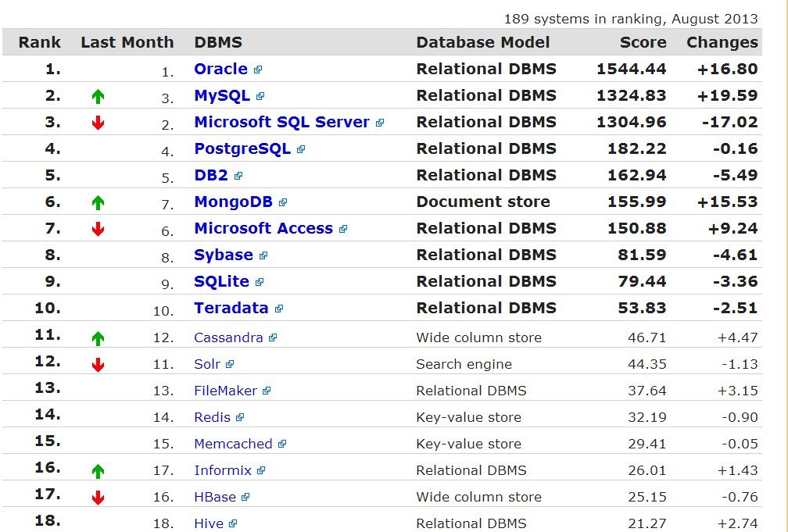Open the Memcached link
Viewport: 788px width, 532px height.
[233, 444]
